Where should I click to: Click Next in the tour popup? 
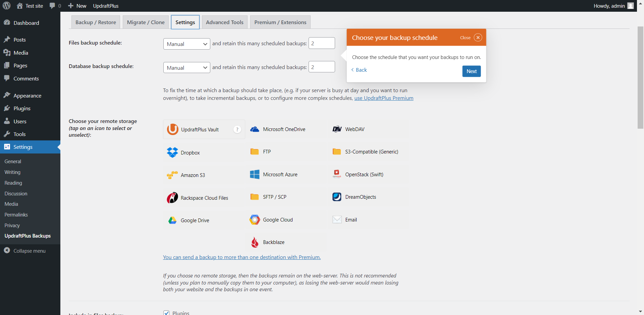point(471,71)
